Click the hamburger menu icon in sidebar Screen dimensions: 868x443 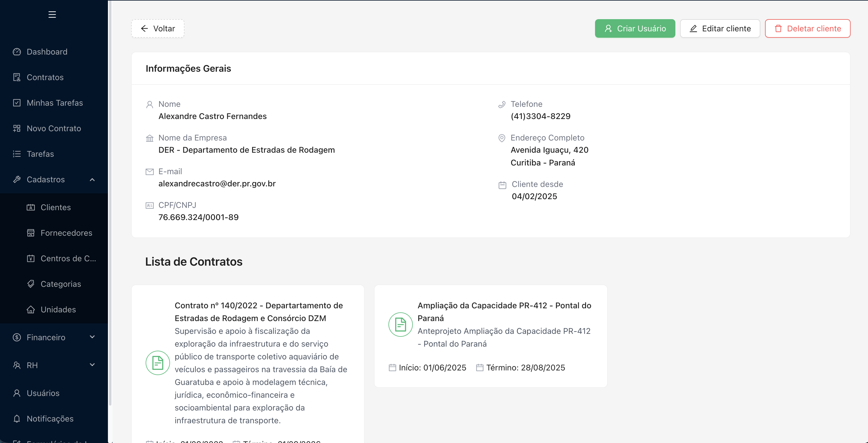coord(52,15)
